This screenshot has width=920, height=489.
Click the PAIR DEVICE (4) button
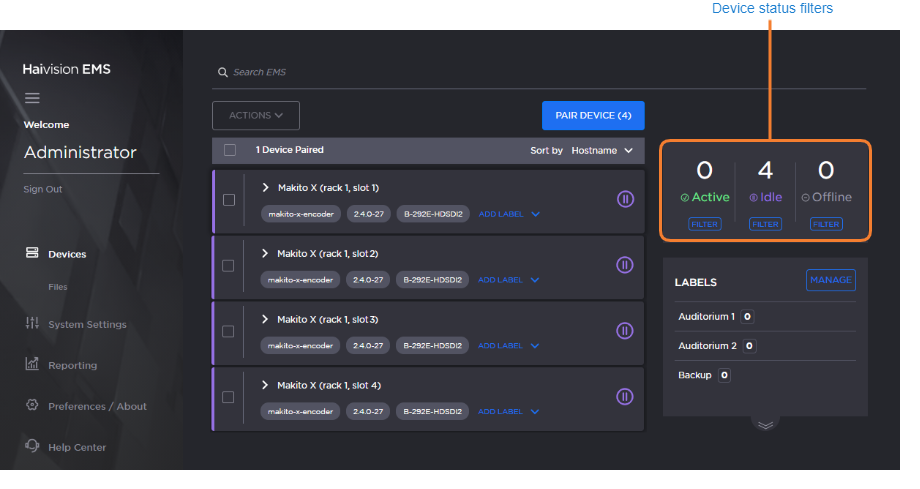click(593, 116)
